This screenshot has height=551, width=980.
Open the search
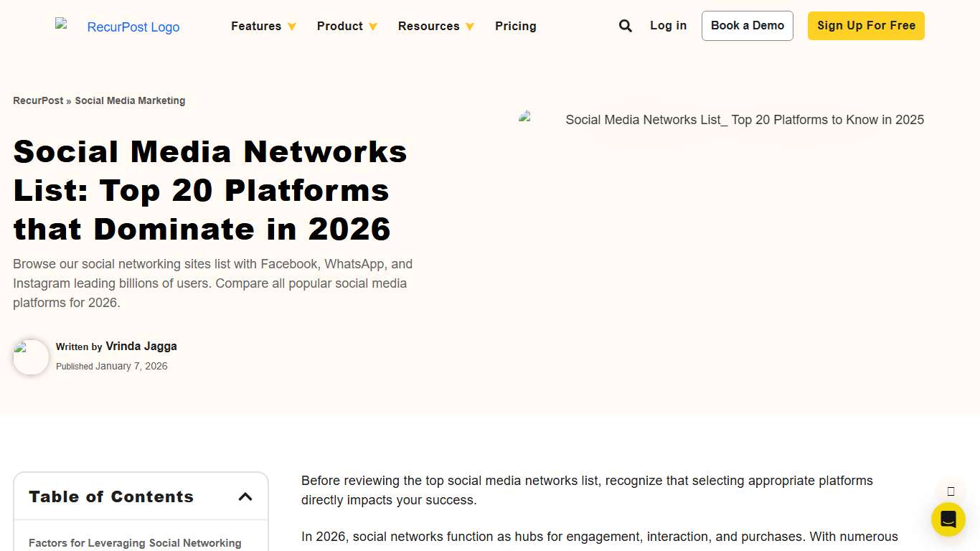tap(625, 25)
